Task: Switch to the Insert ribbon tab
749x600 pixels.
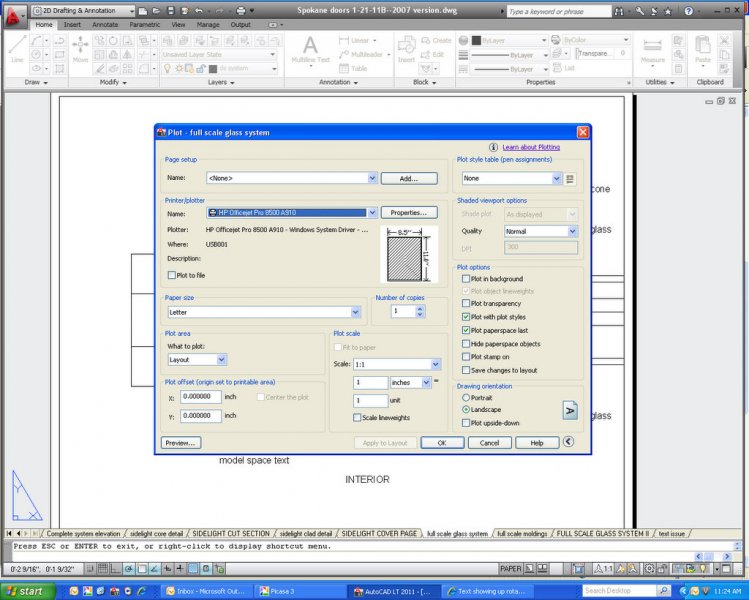Action: point(72,24)
